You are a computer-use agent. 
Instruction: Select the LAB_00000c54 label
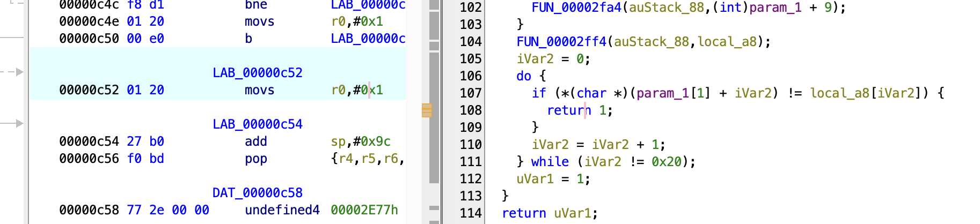[x=258, y=124]
